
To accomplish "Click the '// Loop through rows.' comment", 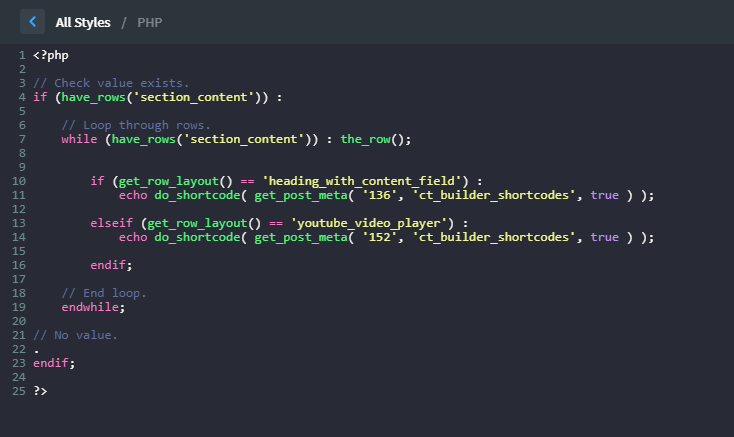I will 136,125.
